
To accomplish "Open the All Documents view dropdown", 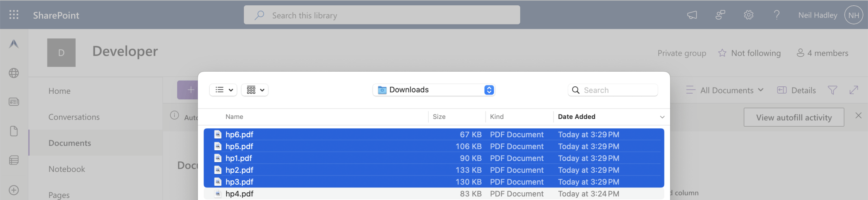I will 725,90.
